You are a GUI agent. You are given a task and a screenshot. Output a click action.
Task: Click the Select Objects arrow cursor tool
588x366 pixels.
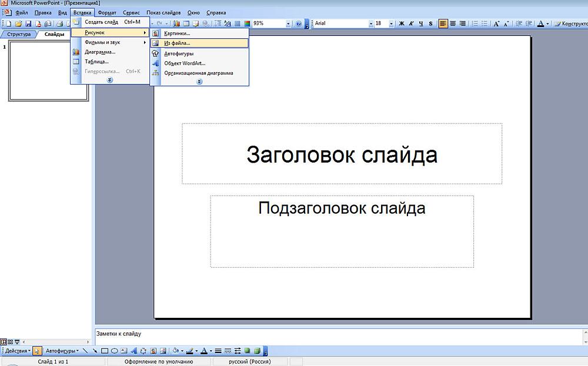click(x=37, y=351)
